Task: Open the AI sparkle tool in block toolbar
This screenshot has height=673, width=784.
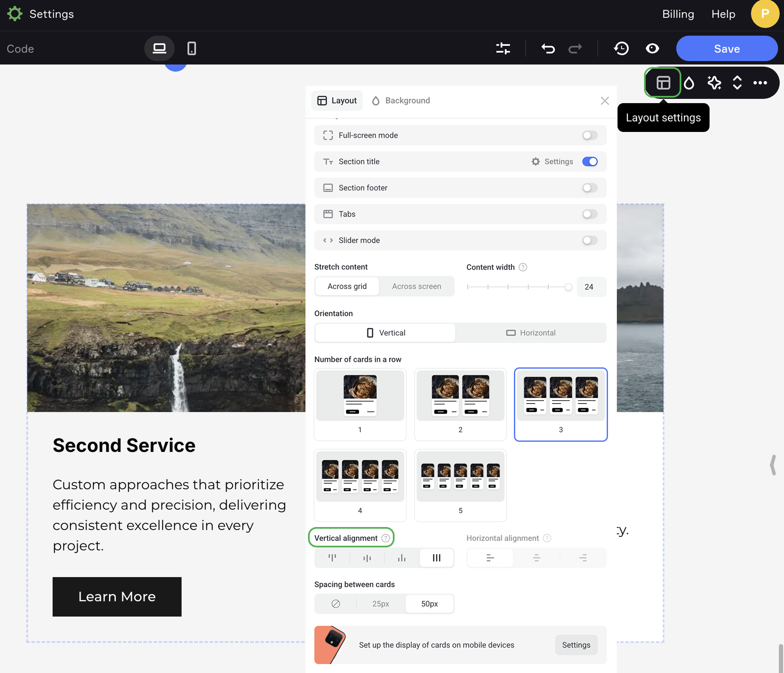Action: click(x=714, y=83)
